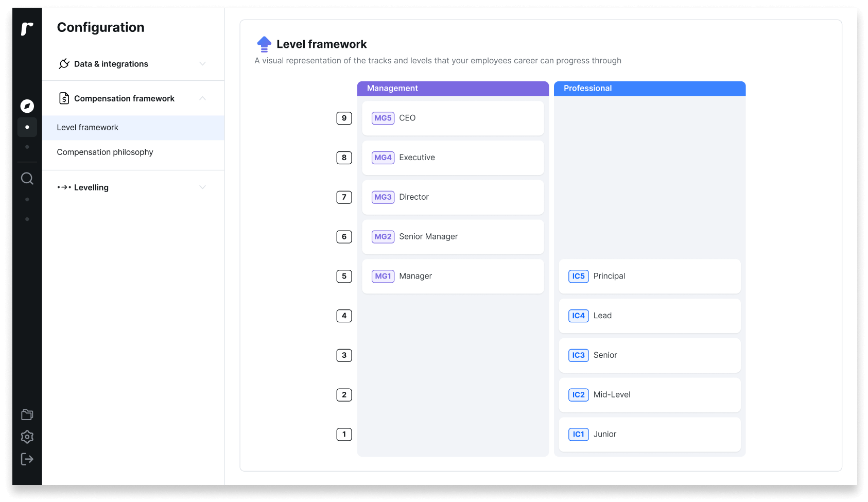Screen dimensions: 868x502
Task: Open the folders icon in sidebar
Action: [27, 414]
